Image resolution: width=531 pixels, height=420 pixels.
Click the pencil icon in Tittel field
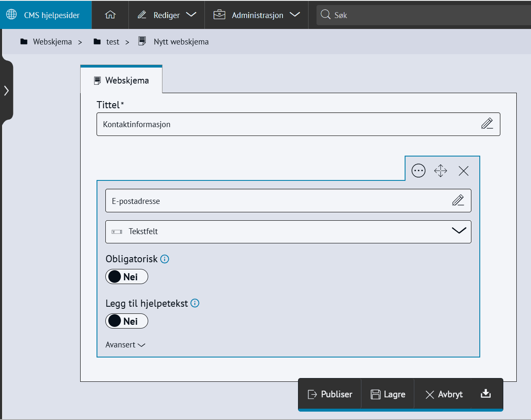tap(487, 124)
